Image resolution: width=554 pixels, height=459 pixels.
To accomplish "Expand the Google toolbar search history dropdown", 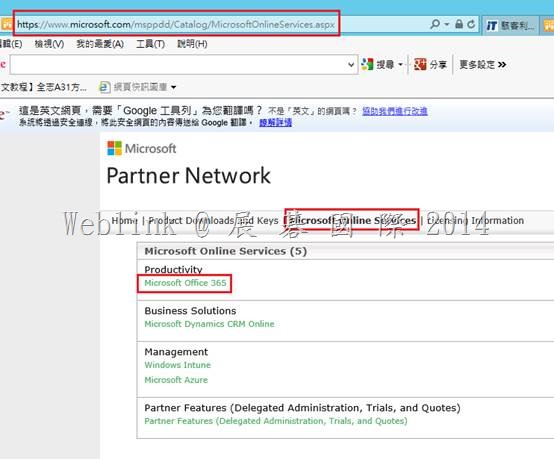I will [x=351, y=65].
